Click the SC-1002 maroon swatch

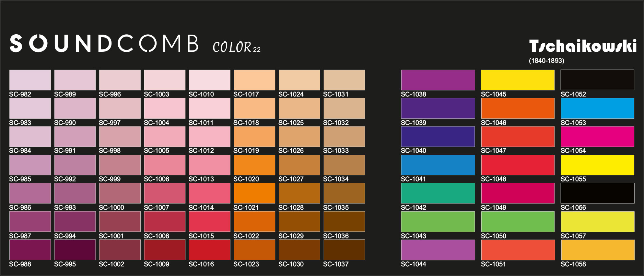click(120, 250)
